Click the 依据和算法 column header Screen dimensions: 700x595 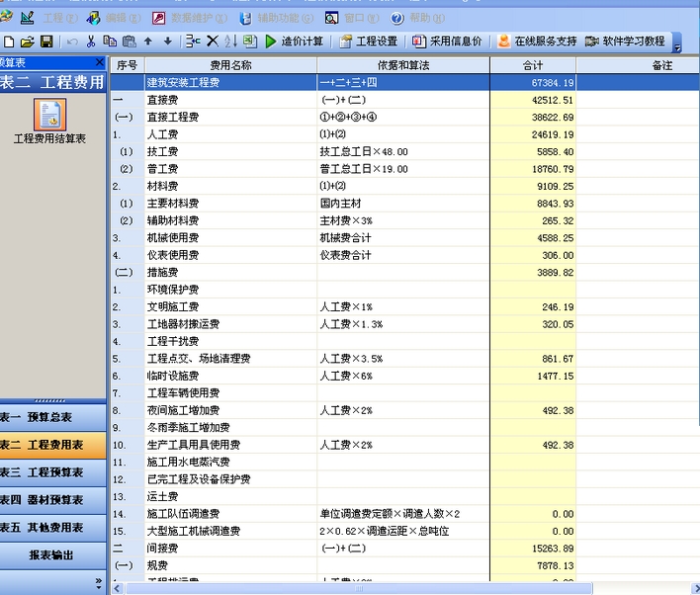pyautogui.click(x=403, y=65)
